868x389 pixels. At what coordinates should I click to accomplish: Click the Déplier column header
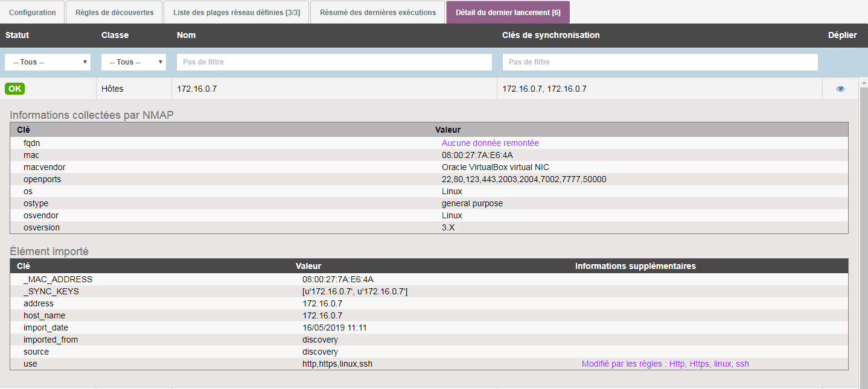point(842,35)
